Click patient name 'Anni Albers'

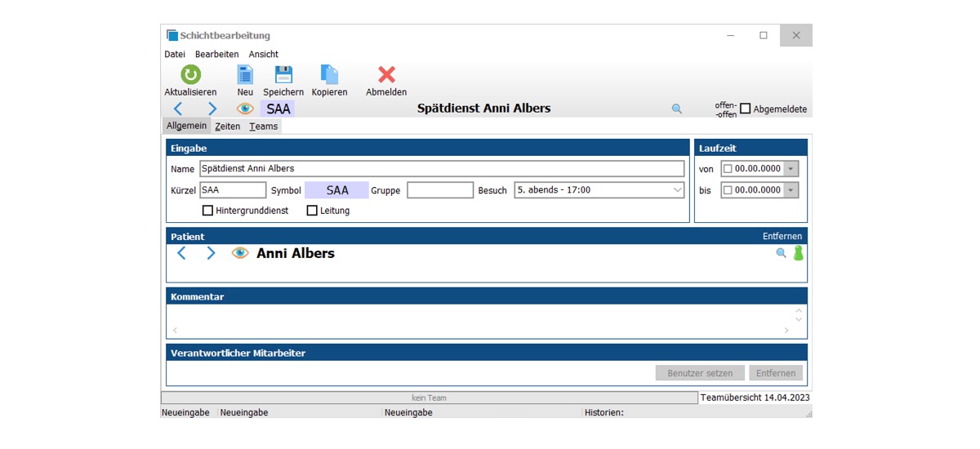[296, 253]
